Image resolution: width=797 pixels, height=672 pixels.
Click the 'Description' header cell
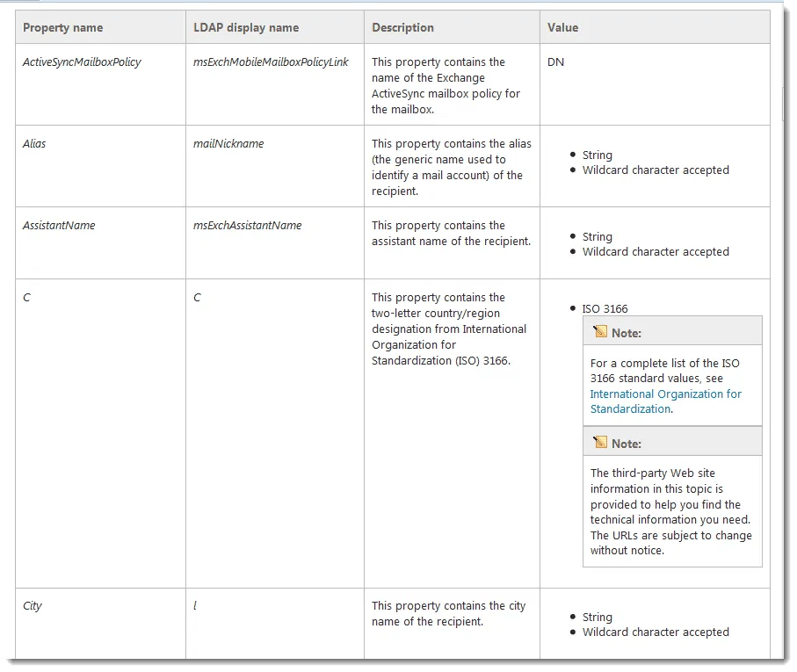point(402,27)
